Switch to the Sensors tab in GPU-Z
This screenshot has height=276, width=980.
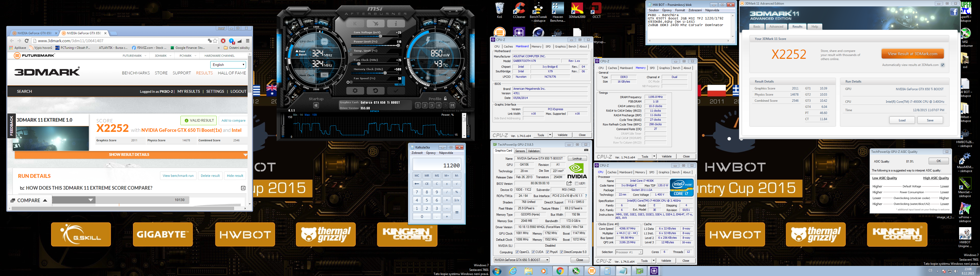click(520, 151)
